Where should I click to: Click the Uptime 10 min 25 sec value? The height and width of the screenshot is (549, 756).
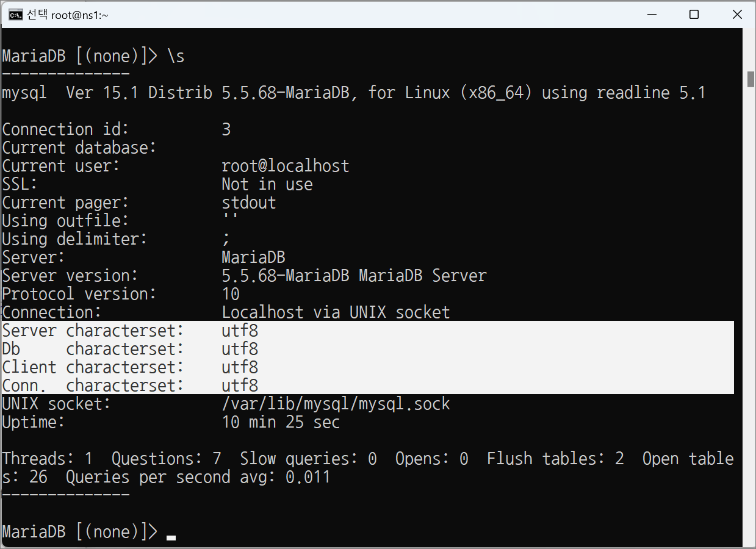click(281, 422)
